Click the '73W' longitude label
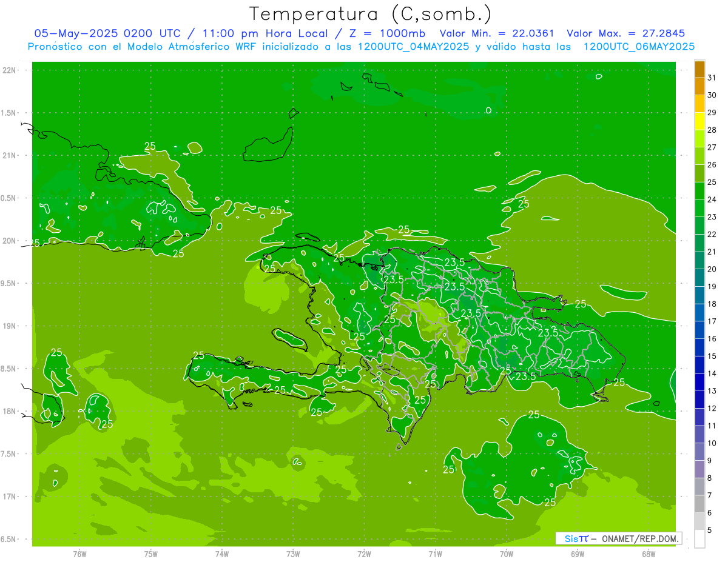Viewport: 728px width, 562px height. (x=293, y=555)
